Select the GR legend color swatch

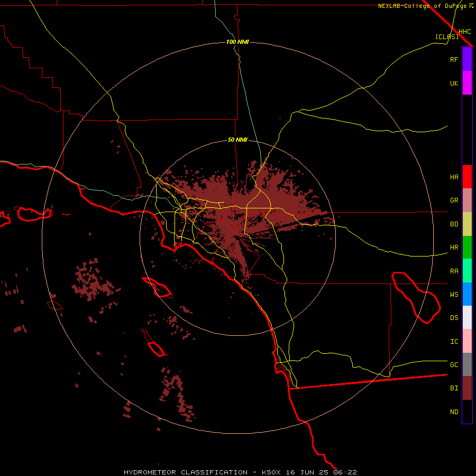click(x=467, y=200)
